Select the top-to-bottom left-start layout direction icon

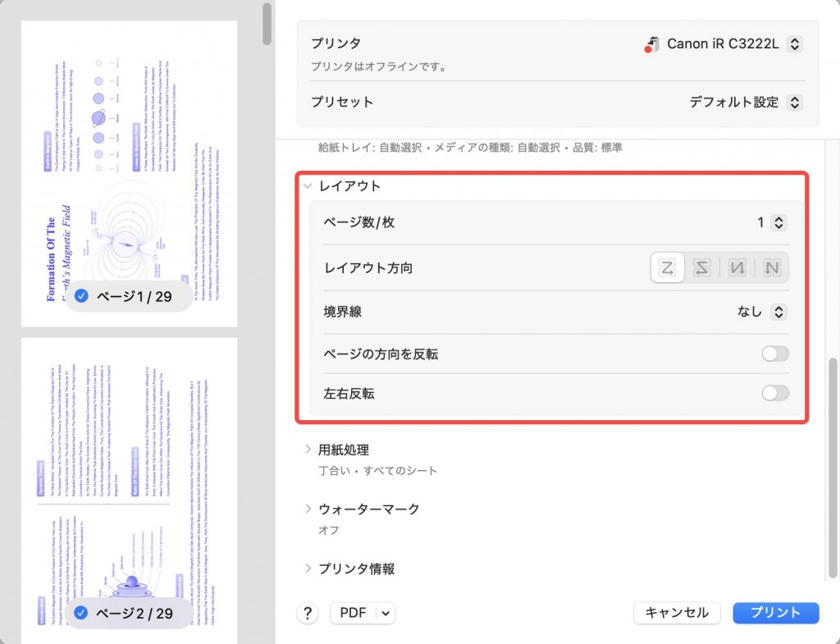pos(737,267)
